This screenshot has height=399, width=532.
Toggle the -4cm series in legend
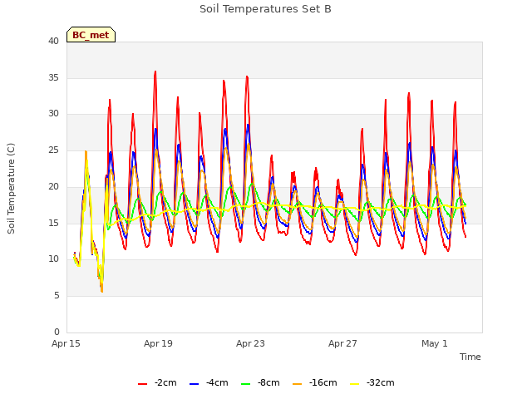coord(209,382)
